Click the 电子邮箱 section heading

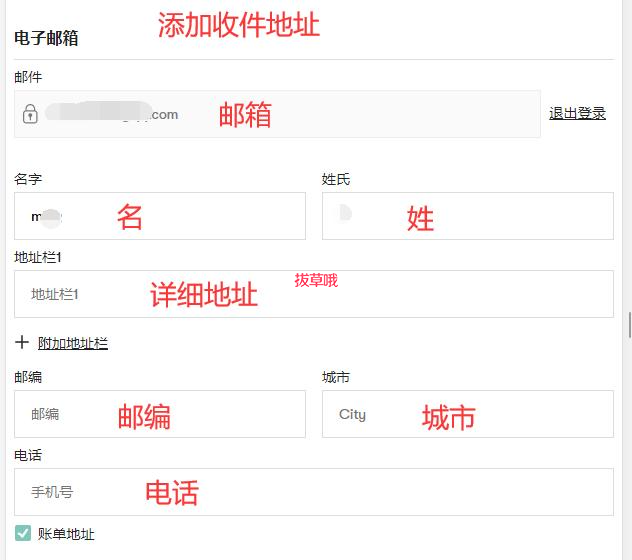click(46, 38)
